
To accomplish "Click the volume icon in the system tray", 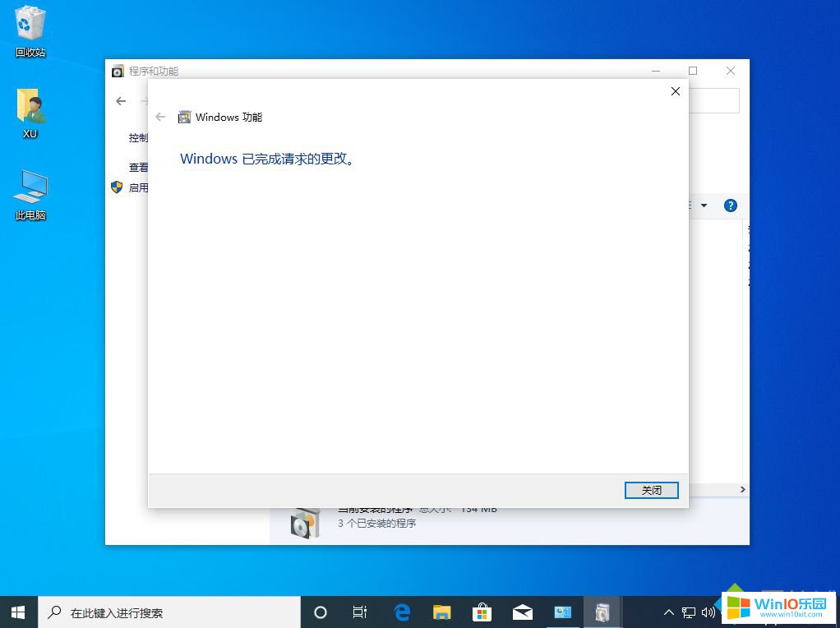I will [x=710, y=612].
